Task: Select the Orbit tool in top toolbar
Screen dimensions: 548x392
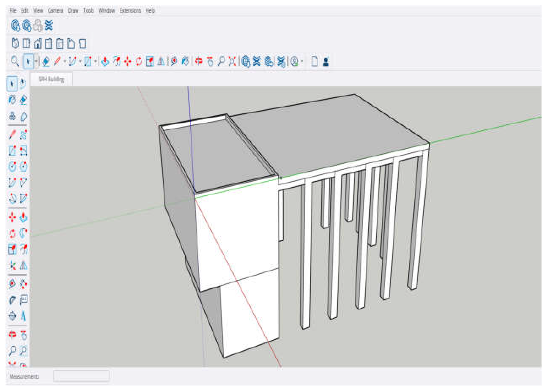Action: [198, 61]
